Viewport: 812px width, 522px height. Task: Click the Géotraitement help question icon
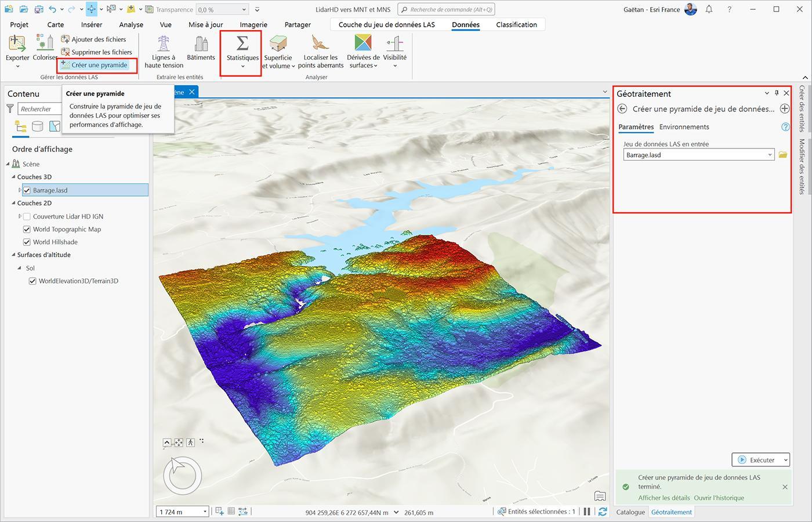pos(785,127)
